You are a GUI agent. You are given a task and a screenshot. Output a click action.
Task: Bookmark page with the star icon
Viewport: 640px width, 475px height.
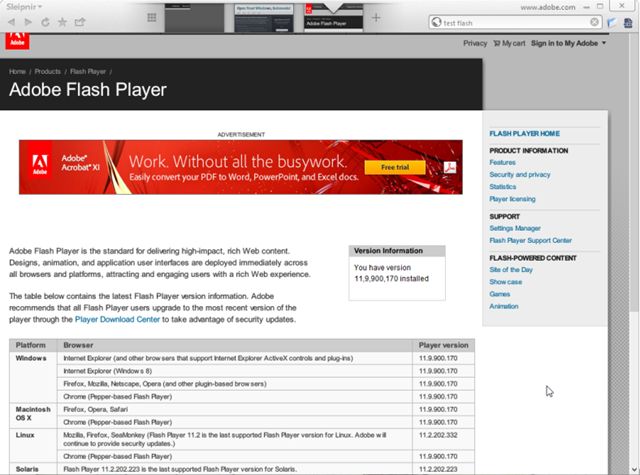pos(62,22)
